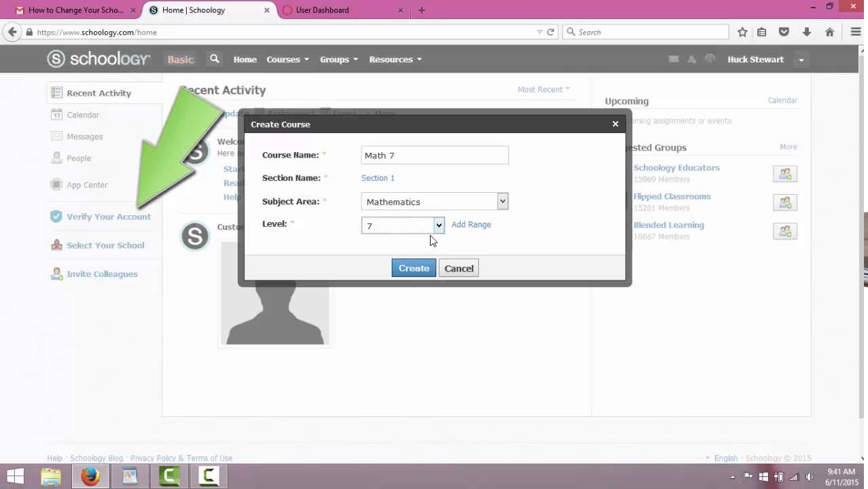
Task: Open File Explorer from taskbar
Action: (51, 476)
